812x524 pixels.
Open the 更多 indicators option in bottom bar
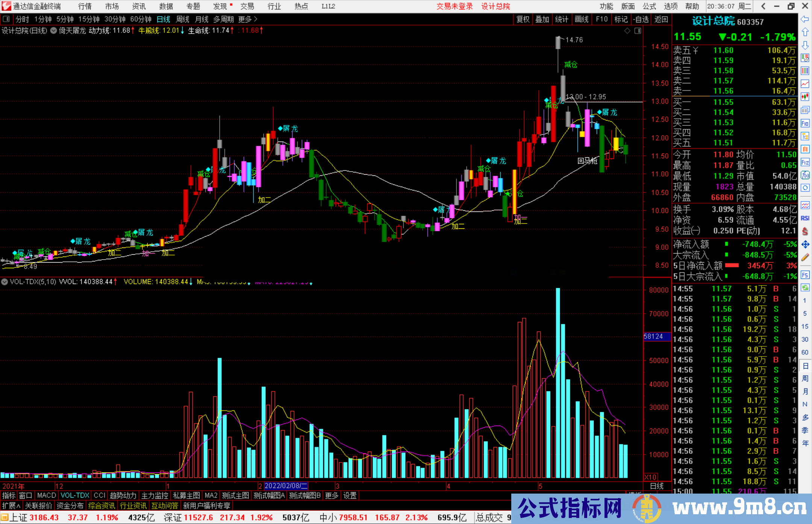pos(331,495)
